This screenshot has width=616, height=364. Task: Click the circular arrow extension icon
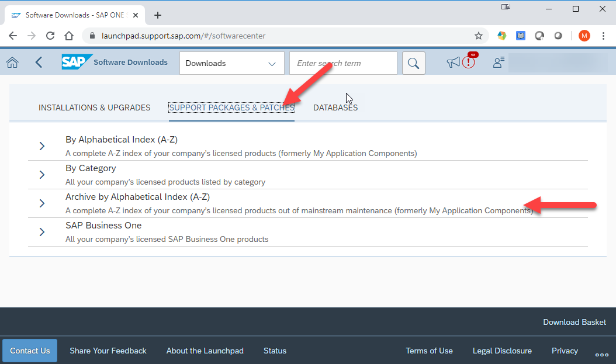[x=539, y=36]
